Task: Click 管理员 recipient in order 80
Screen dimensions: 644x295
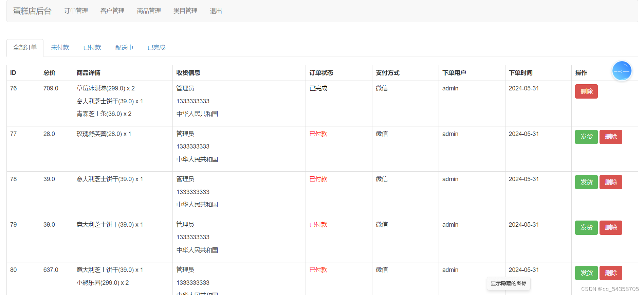Action: click(185, 270)
